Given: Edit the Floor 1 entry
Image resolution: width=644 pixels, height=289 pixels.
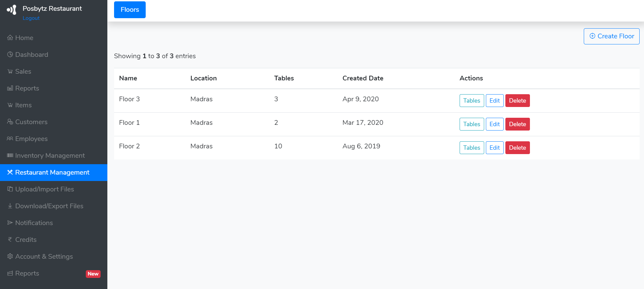Looking at the screenshot, I should 494,124.
